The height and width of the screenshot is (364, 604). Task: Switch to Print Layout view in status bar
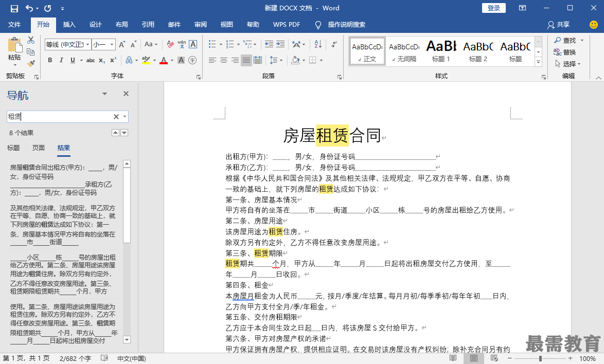(x=474, y=358)
